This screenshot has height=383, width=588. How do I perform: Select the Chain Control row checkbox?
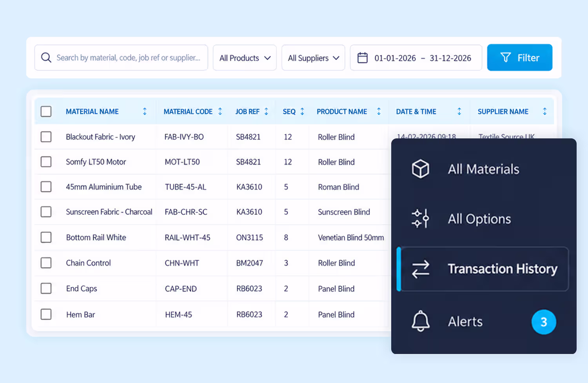(x=46, y=263)
